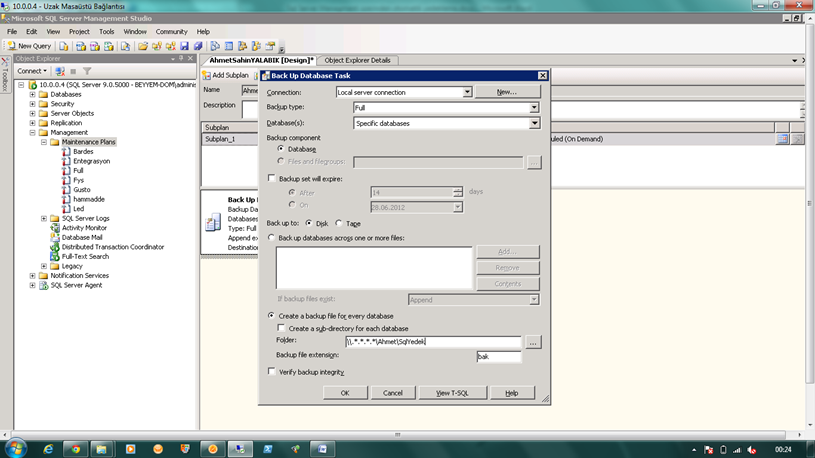Viewport: 815px width, 458px height.
Task: Open the Tools menu
Action: (107, 32)
